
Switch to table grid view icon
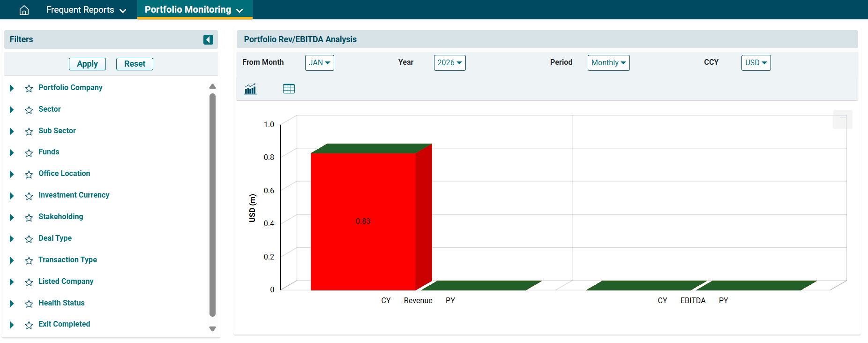[x=289, y=89]
